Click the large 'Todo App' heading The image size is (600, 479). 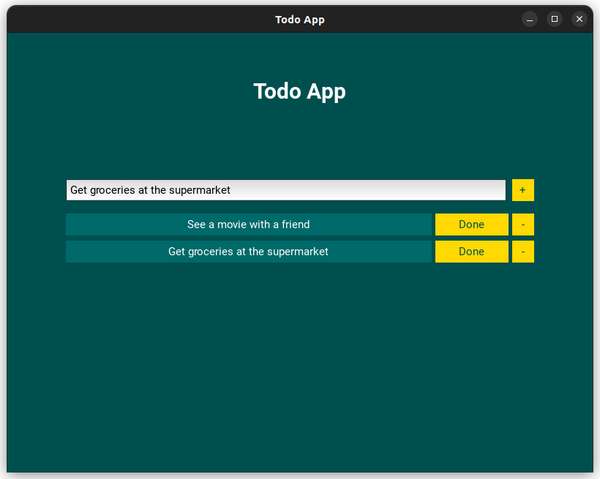pyautogui.click(x=300, y=92)
